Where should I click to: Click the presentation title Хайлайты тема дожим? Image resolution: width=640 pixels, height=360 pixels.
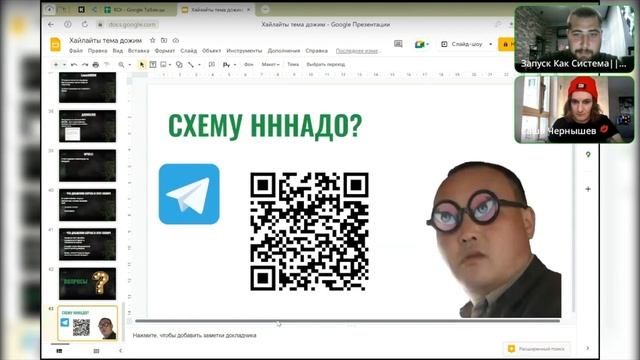pyautogui.click(x=105, y=40)
